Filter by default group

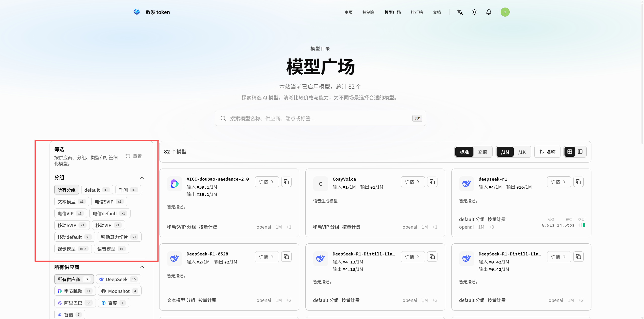tap(97, 190)
